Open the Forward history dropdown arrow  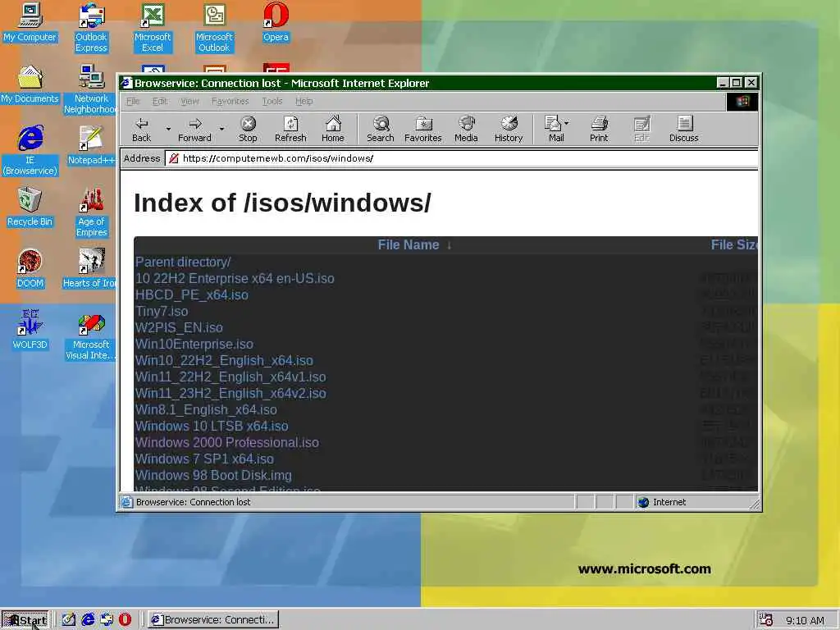coord(221,129)
